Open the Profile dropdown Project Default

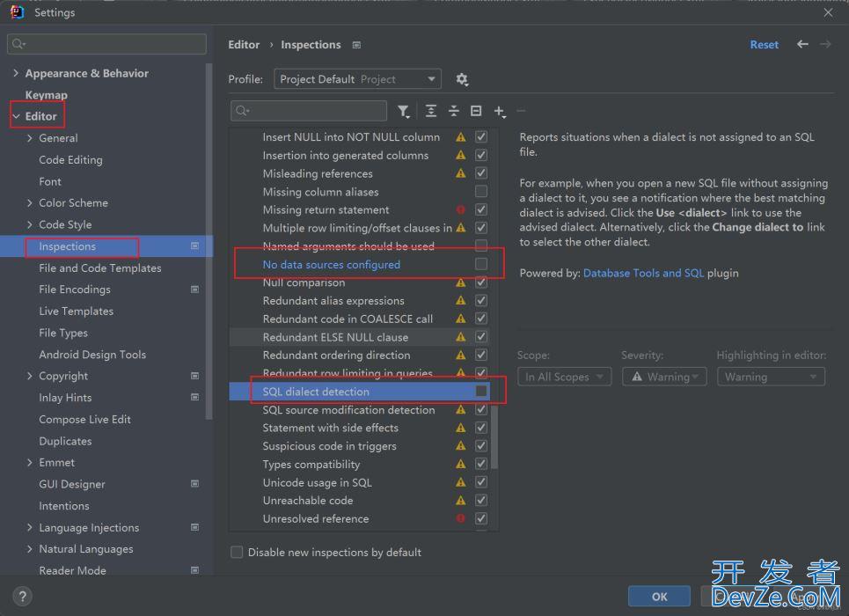[357, 79]
